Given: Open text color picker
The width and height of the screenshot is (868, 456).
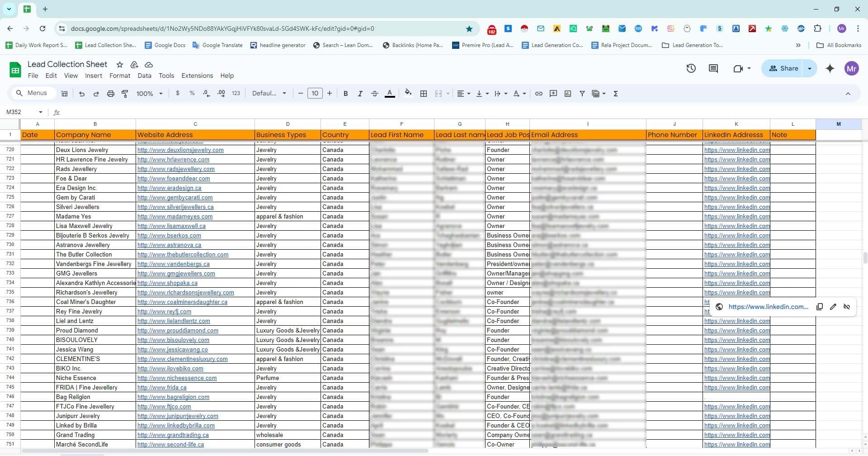Looking at the screenshot, I should [390, 94].
